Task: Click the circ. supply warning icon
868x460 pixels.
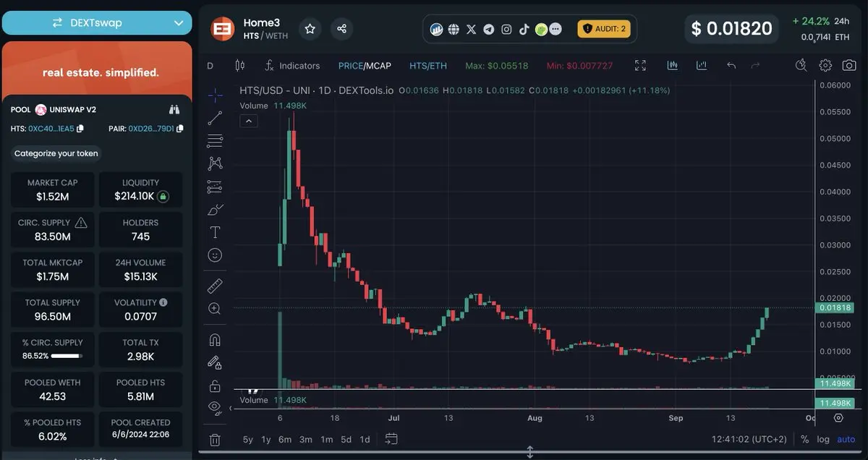Action: 81,222
